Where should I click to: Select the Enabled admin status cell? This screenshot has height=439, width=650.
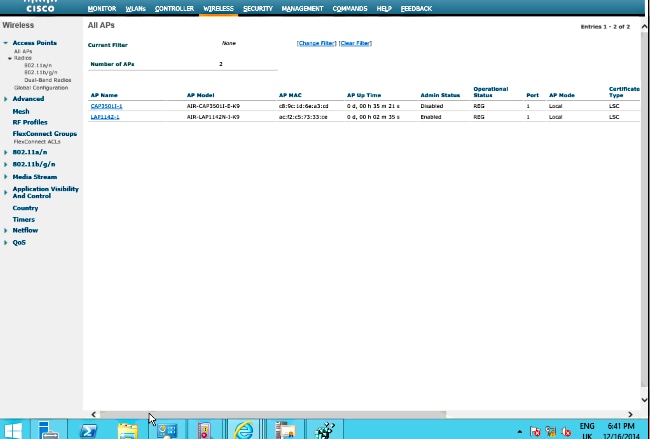click(x=431, y=117)
